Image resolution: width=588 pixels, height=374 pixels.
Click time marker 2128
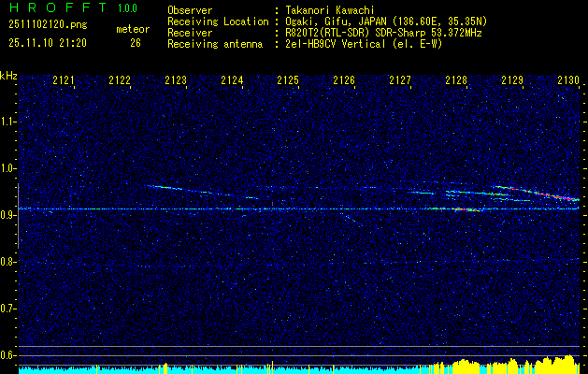click(x=456, y=80)
